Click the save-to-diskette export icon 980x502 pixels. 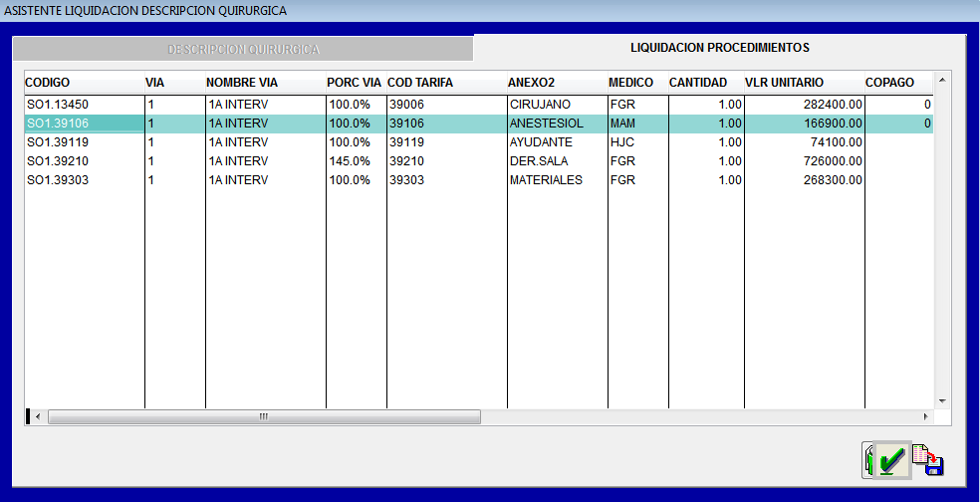pyautogui.click(x=928, y=460)
